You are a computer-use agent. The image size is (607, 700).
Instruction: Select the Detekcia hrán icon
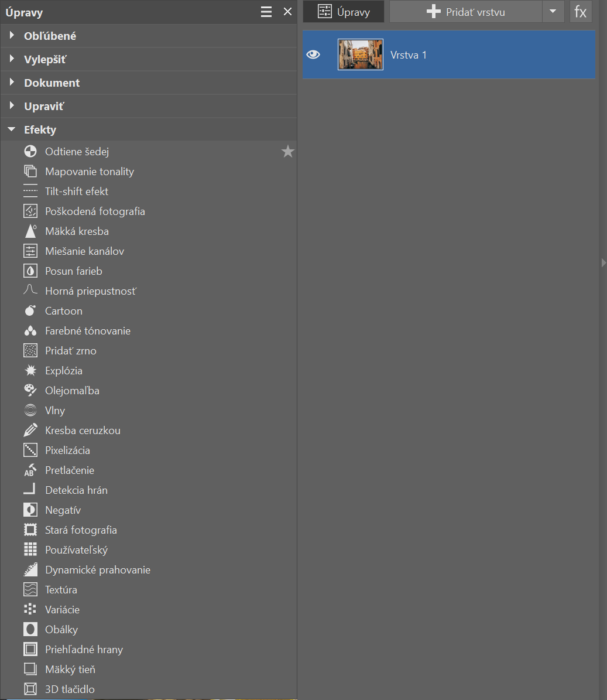point(30,490)
